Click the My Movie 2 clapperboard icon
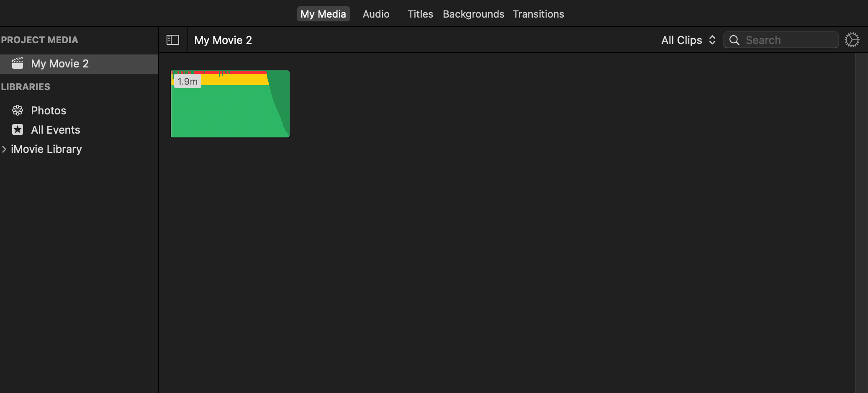868x393 pixels. coord(17,63)
